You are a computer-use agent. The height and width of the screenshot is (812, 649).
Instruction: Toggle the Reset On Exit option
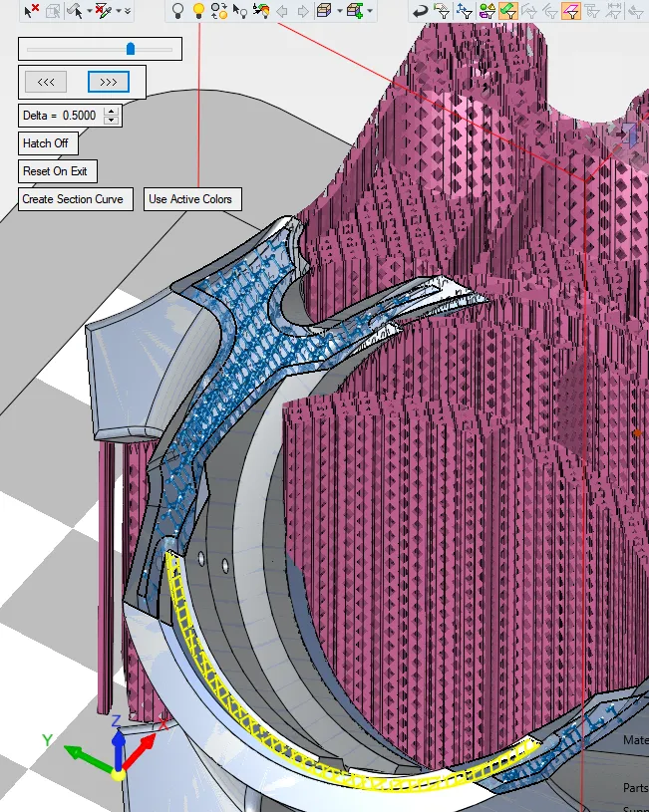55,171
